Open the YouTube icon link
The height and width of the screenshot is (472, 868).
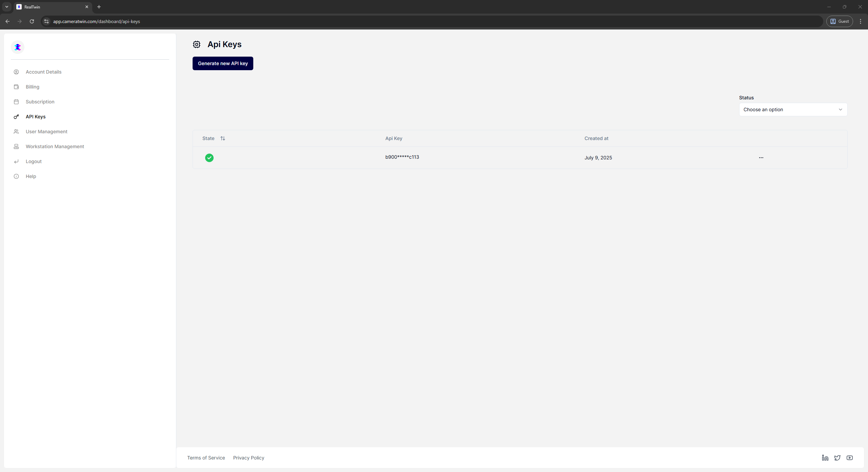(x=849, y=458)
